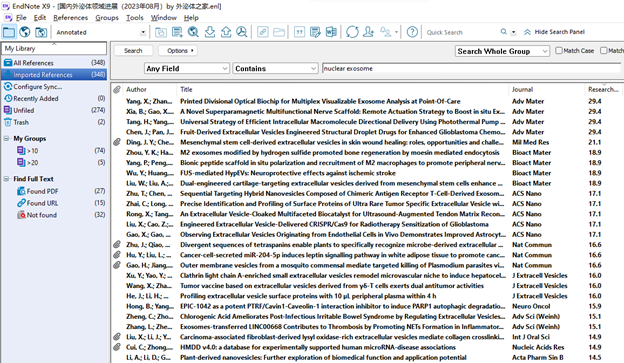Viewport: 624px width, 363px height.
Task: Sort by Research Notes column header
Action: point(603,90)
